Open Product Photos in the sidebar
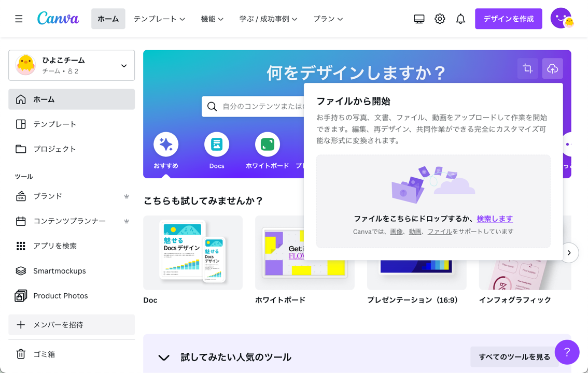The height and width of the screenshot is (373, 588). pos(72,296)
